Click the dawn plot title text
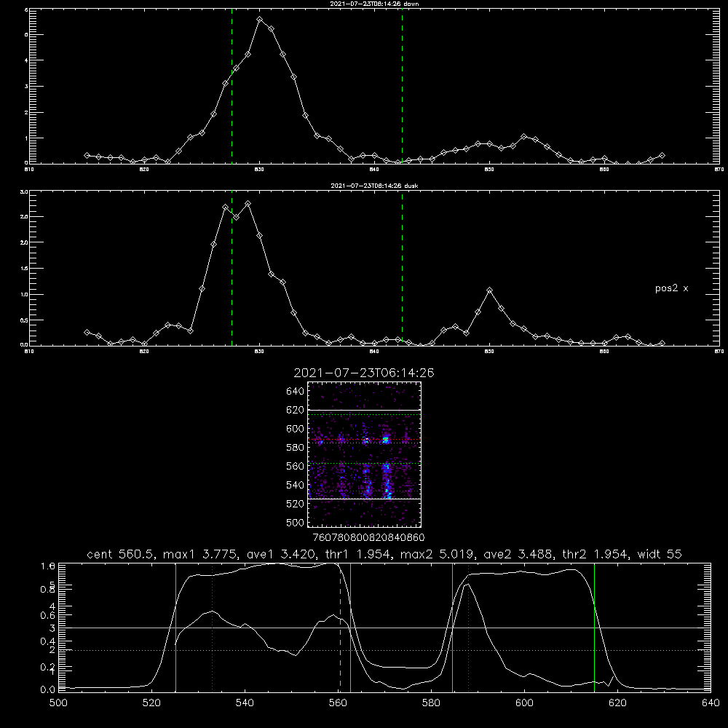728x728 pixels. (374, 4)
